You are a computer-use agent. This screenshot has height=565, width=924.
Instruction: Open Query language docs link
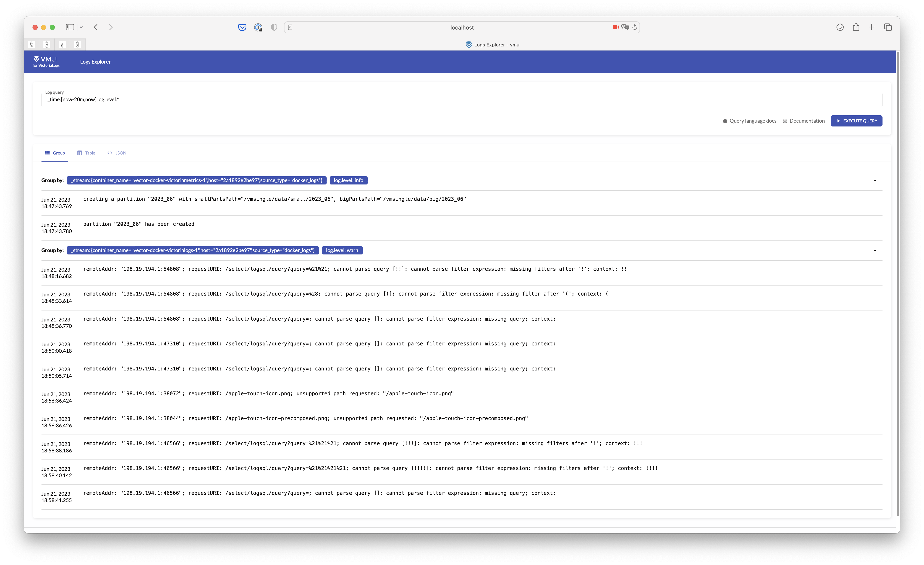tap(749, 121)
